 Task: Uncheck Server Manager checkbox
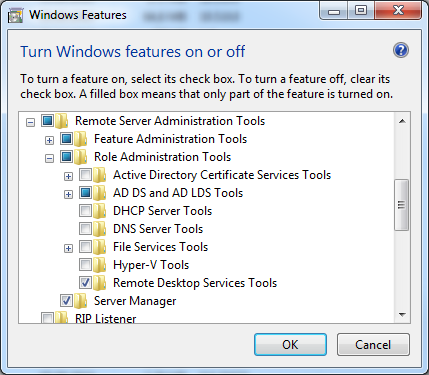point(66,300)
